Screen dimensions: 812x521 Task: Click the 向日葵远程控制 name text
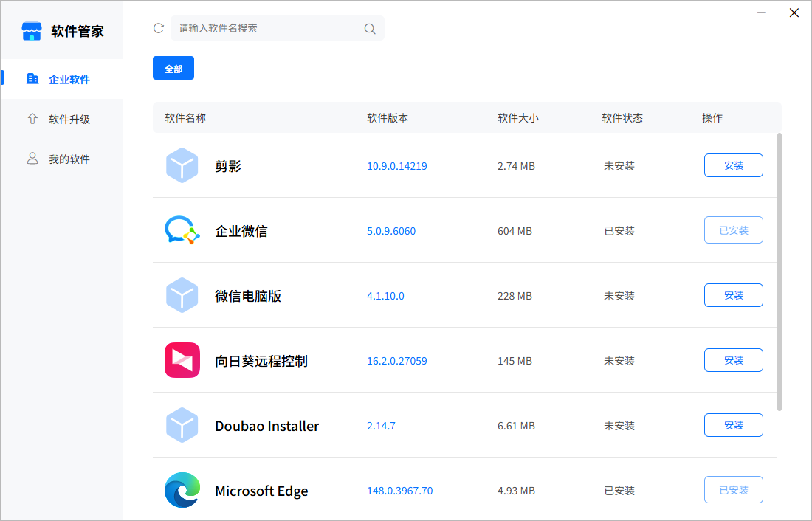[261, 361]
